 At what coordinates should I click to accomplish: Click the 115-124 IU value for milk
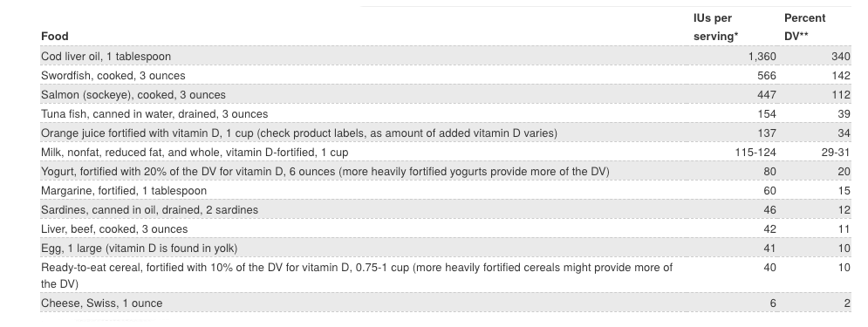coord(755,152)
